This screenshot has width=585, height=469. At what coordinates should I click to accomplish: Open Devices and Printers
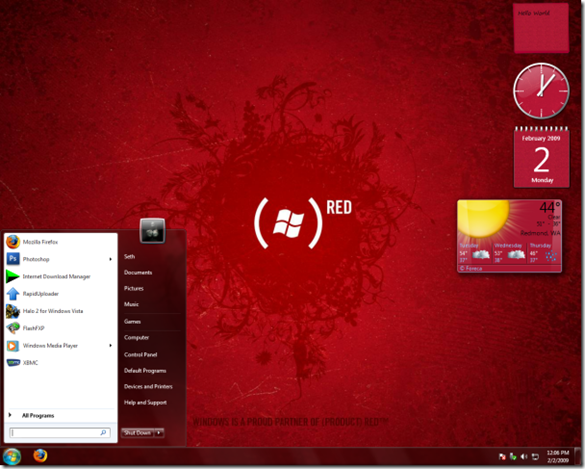[148, 387]
